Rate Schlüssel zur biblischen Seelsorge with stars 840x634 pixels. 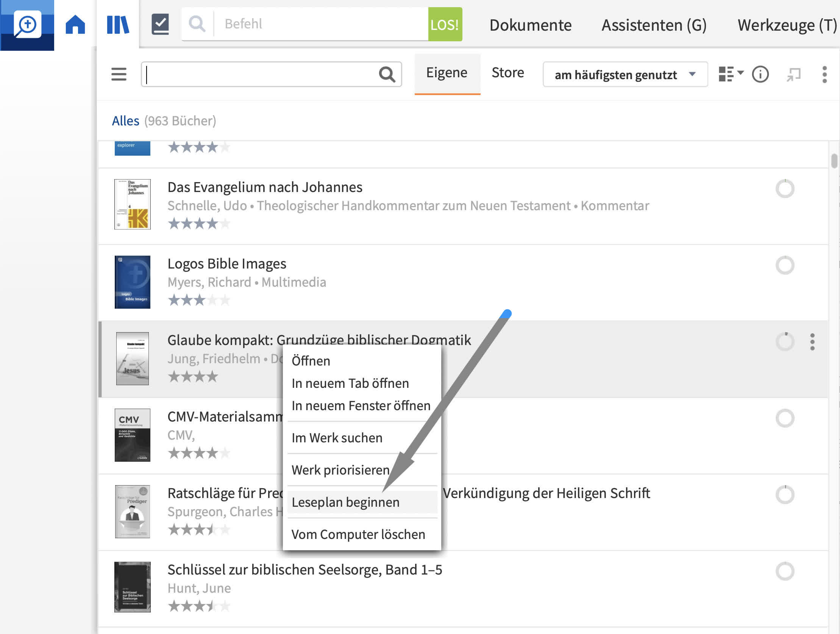click(x=198, y=606)
